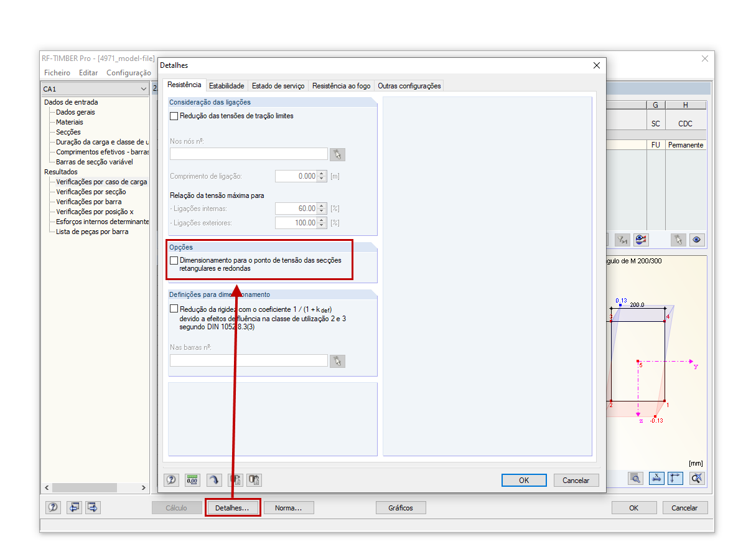Click the Nos nós nº input field
Image resolution: width=756 pixels, height=554 pixels.
click(249, 154)
